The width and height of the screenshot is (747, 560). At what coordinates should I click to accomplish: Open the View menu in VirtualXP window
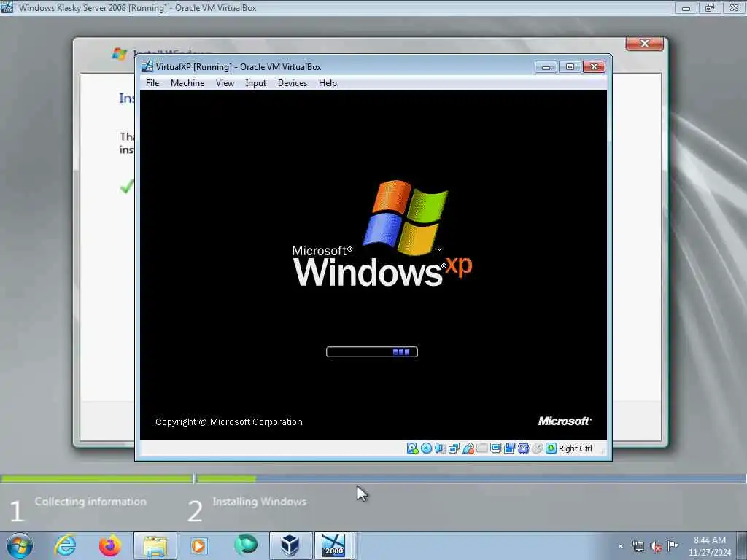[225, 83]
